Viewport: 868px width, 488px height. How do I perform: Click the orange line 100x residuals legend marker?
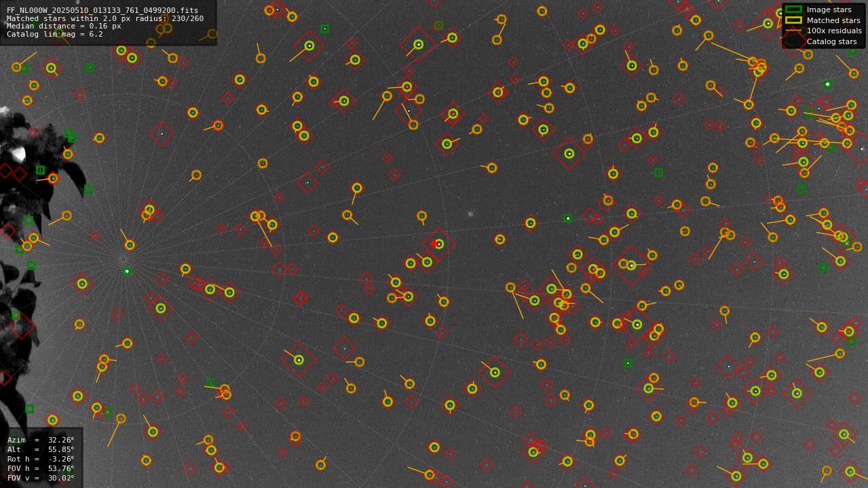pyautogui.click(x=793, y=31)
